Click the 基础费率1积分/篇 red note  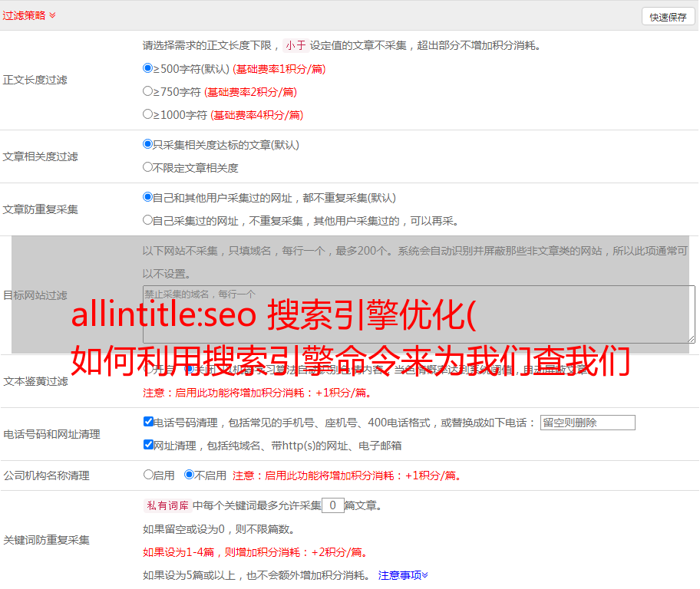(279, 69)
